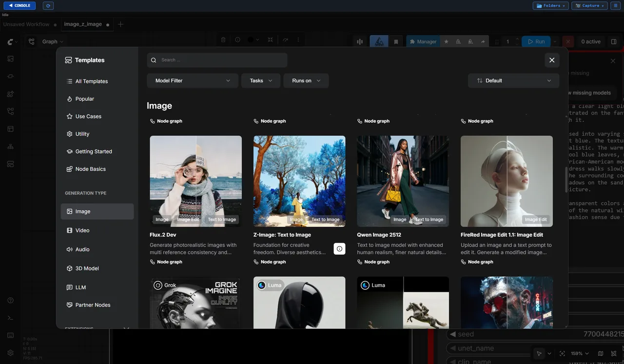Open the Capture dropdown
The image size is (624, 364).
(x=589, y=5)
